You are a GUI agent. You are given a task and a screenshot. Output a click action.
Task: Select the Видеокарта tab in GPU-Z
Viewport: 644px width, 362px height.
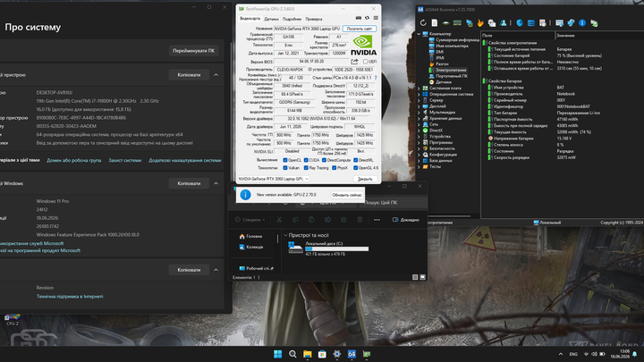click(250, 19)
